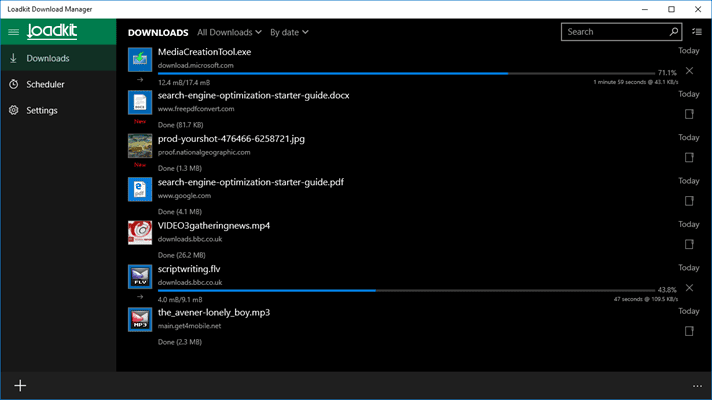The height and width of the screenshot is (400, 712).
Task: Click the add download plus icon
Action: [20, 386]
